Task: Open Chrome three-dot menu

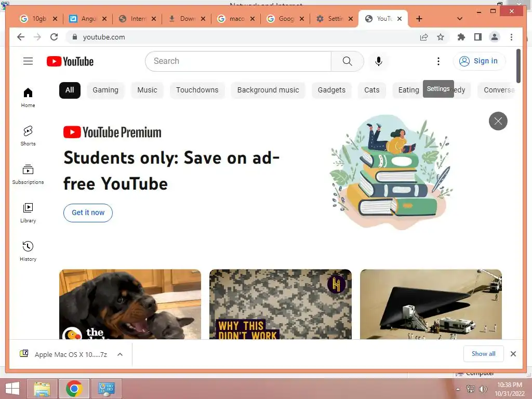Action: pyautogui.click(x=511, y=37)
